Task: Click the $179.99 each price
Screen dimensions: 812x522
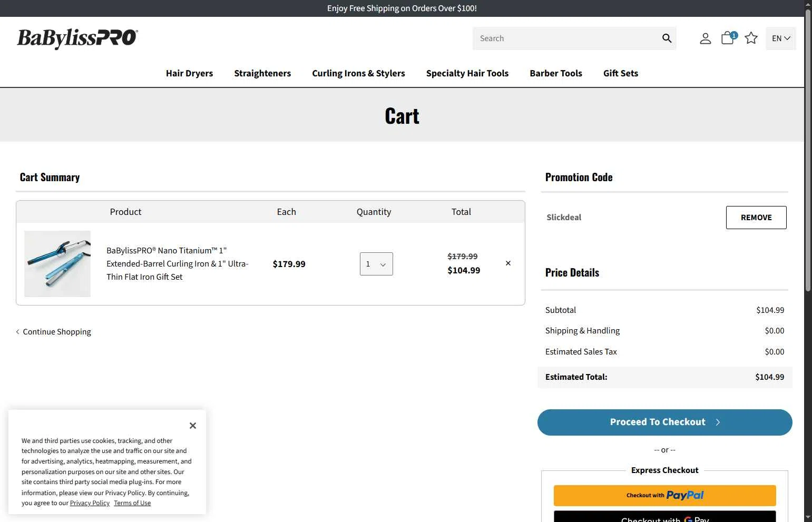Action: (289, 264)
